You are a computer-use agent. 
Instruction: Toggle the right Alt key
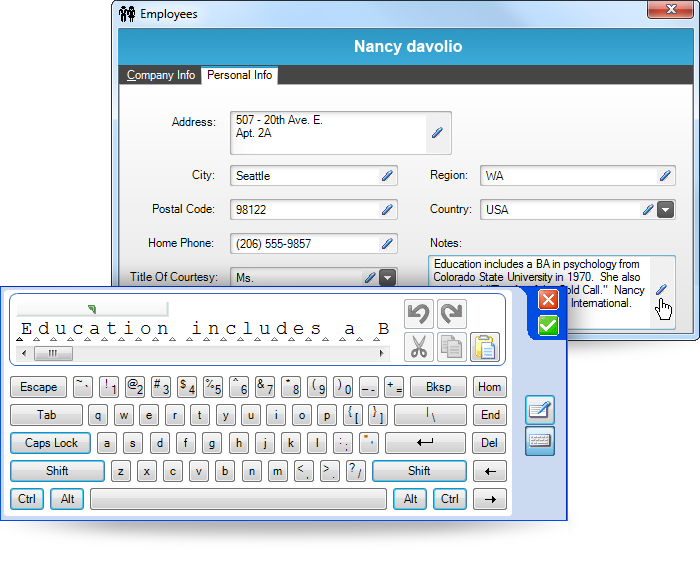pos(410,499)
